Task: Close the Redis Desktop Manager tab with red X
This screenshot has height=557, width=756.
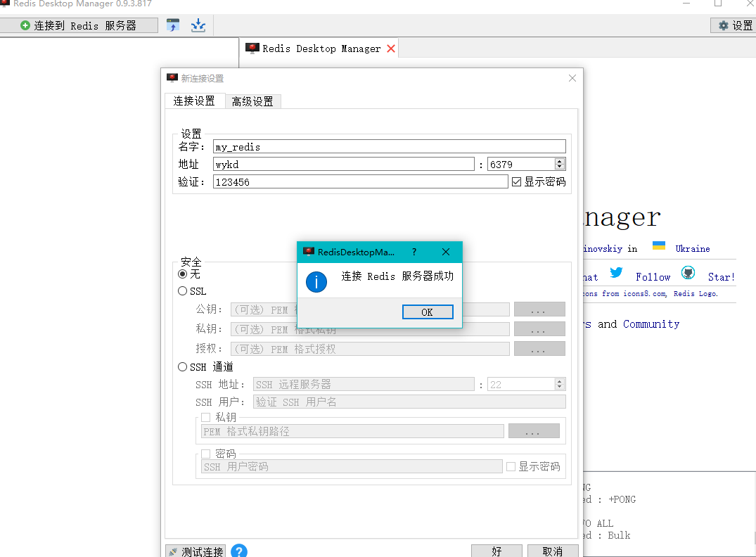Action: click(x=391, y=49)
